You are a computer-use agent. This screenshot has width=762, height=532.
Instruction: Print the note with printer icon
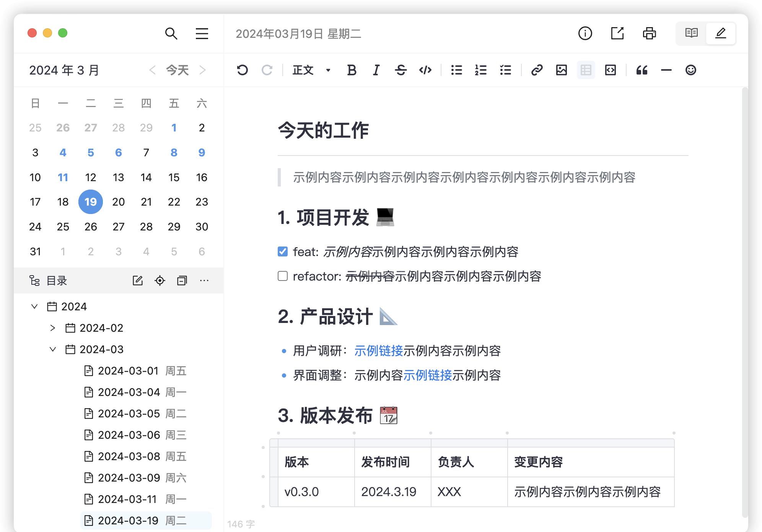pos(650,34)
